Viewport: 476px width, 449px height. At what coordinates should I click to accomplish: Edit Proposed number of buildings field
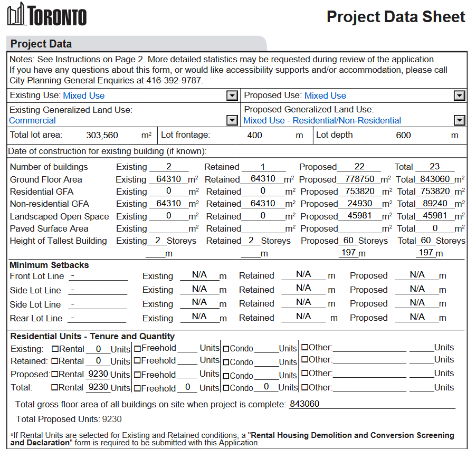pyautogui.click(x=359, y=167)
